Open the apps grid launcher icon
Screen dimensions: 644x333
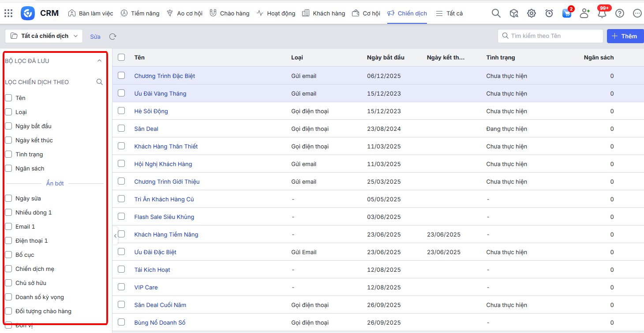pos(8,13)
